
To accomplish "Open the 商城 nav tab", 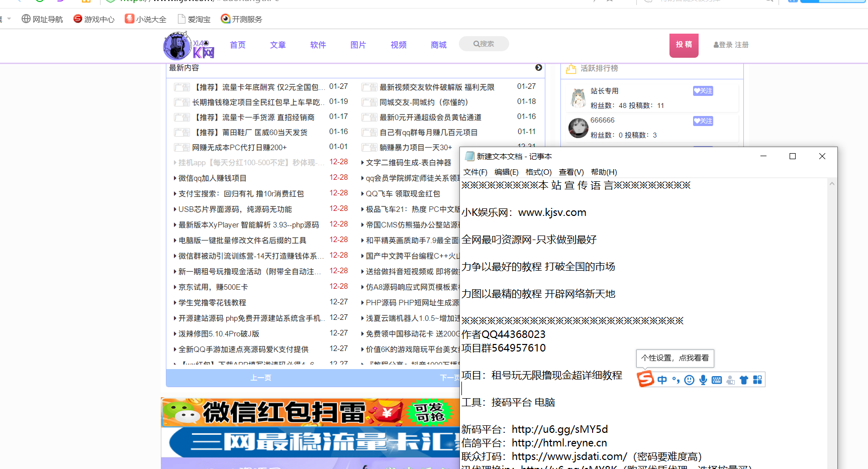I will click(x=439, y=45).
